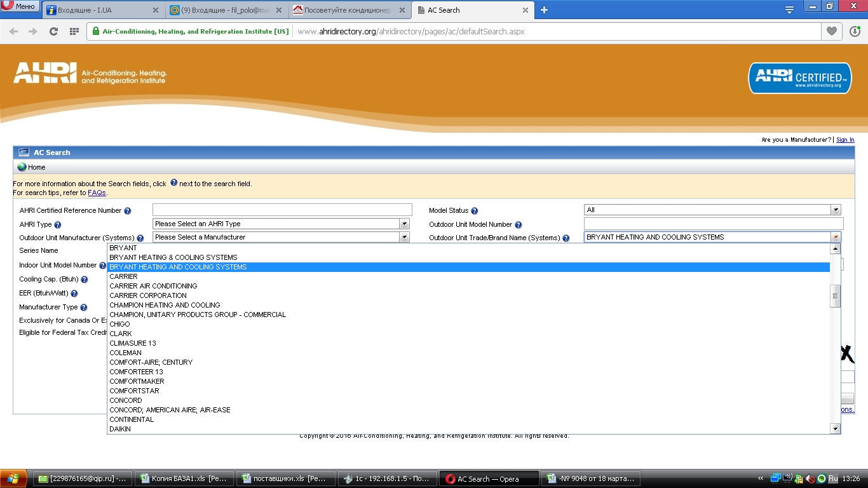
Task: Expand the Model Status dropdown arrow
Action: click(836, 210)
